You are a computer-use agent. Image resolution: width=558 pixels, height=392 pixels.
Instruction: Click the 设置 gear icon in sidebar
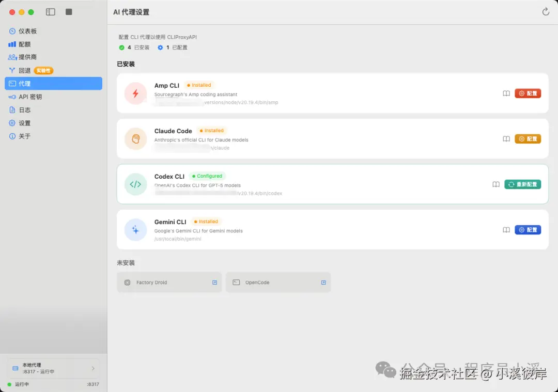pos(12,123)
